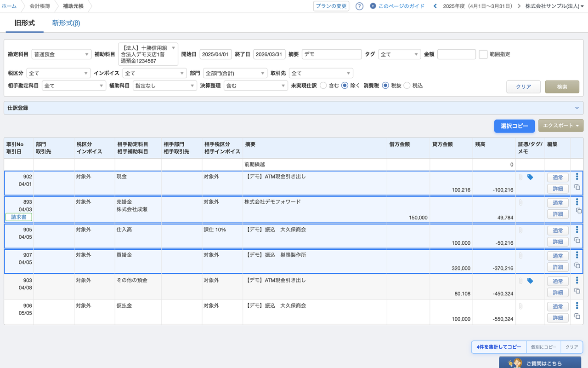The image size is (588, 368).
Task: Click copy icon for transaction 902
Action: [577, 187]
